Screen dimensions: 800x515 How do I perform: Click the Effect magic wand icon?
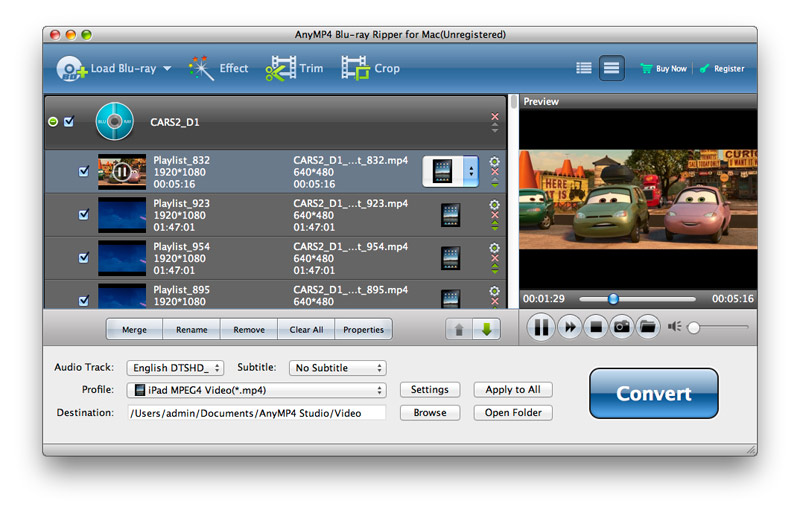point(203,68)
